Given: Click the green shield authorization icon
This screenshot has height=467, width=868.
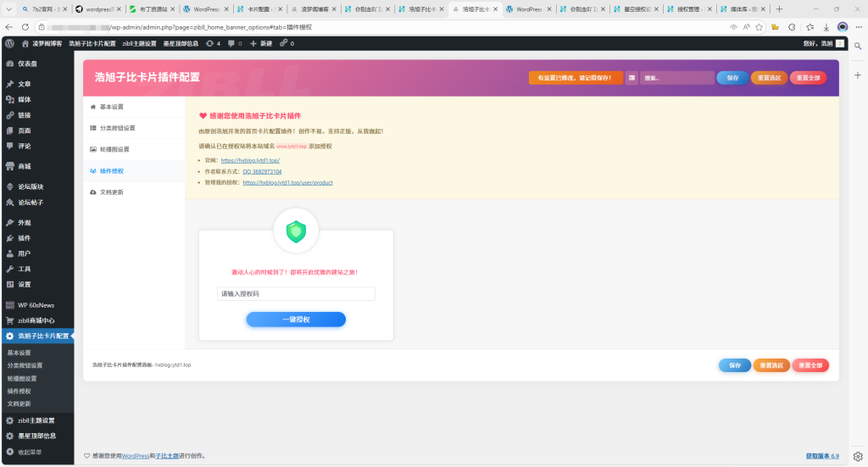Looking at the screenshot, I should [x=296, y=231].
